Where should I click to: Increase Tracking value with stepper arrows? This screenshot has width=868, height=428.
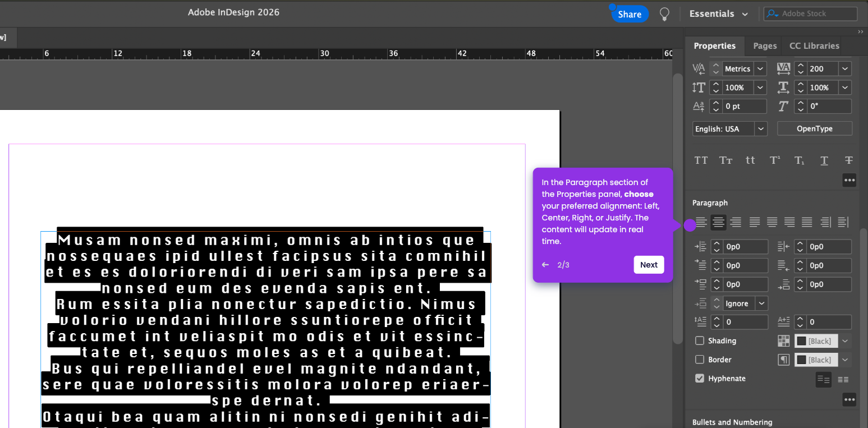801,66
